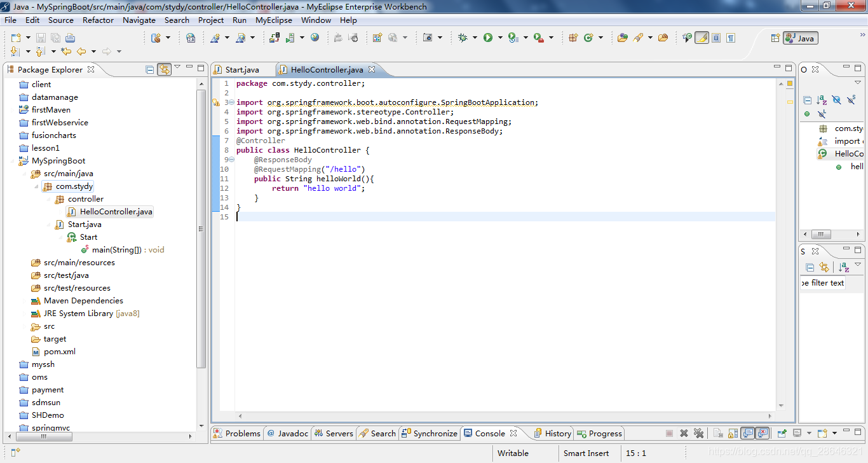The width and height of the screenshot is (868, 463).
Task: Click the Run with coverage icon
Action: tap(513, 38)
